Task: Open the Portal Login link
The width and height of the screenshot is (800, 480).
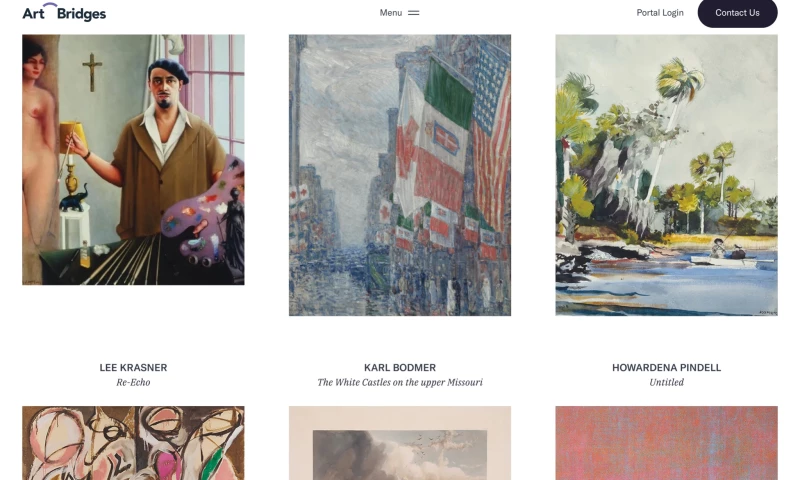Action: coord(660,13)
